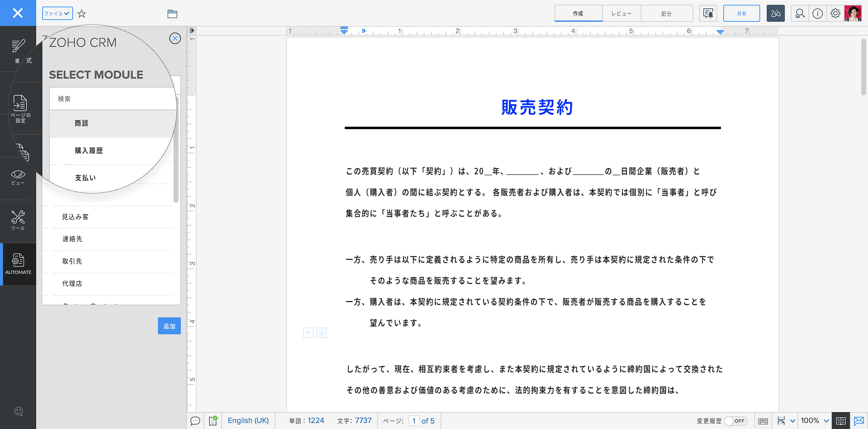Open the mail envelope icon
The width and height of the screenshot is (868, 429).
tap(859, 421)
